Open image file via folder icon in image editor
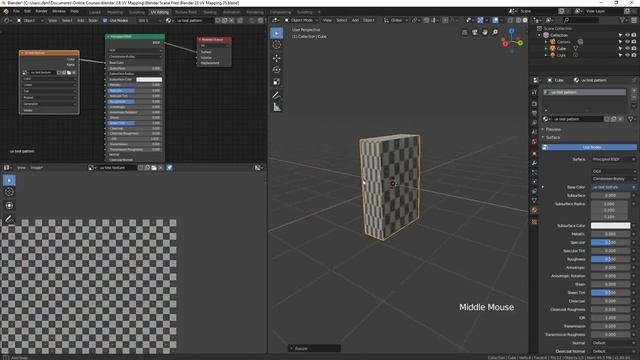Screen dimensions: 640x360 pos(154,167)
